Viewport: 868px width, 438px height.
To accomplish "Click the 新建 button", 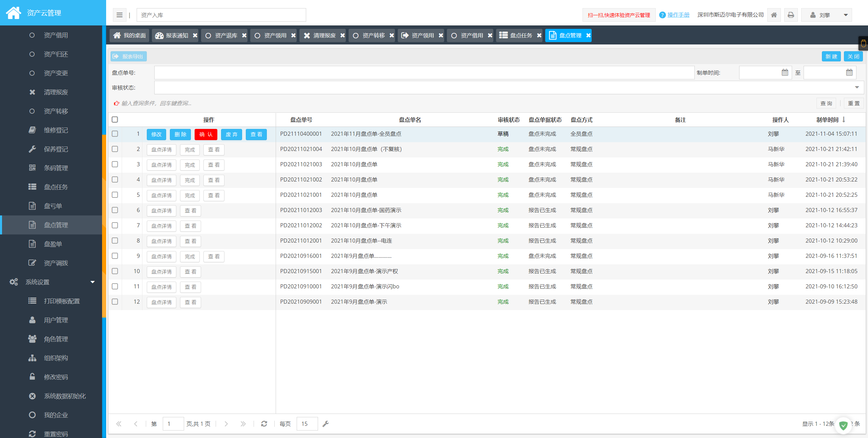I will (831, 56).
